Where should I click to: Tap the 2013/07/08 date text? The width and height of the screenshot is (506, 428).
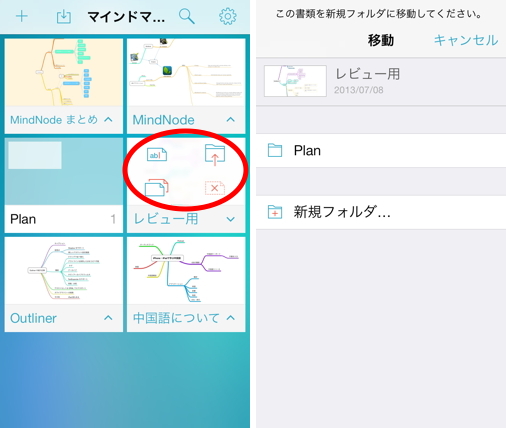click(x=359, y=90)
